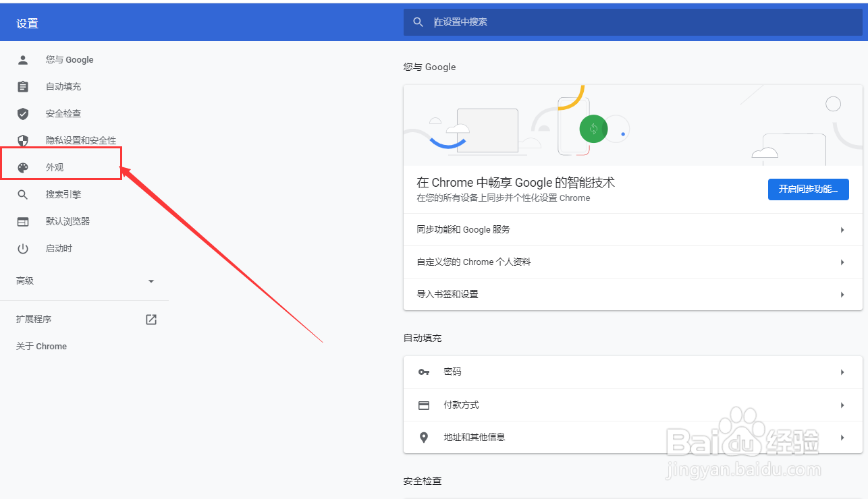This screenshot has height=499, width=868.
Task: Click the location pin icon next to 地址和其他信息
Action: tap(424, 438)
